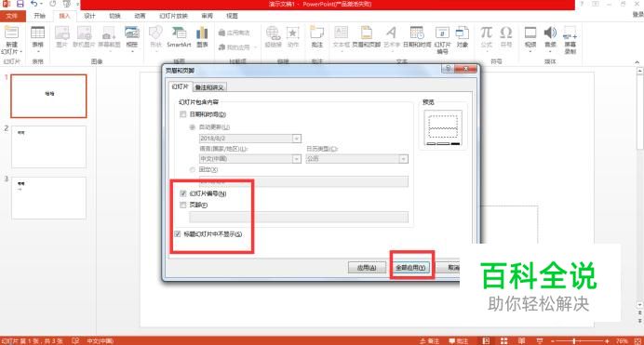Click the Chart (图表) icon
The width and height of the screenshot is (644, 345).
(202, 33)
